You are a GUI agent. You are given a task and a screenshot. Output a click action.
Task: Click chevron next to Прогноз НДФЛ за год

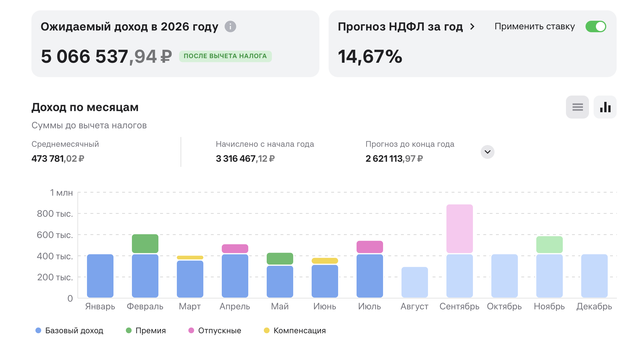[x=472, y=26]
